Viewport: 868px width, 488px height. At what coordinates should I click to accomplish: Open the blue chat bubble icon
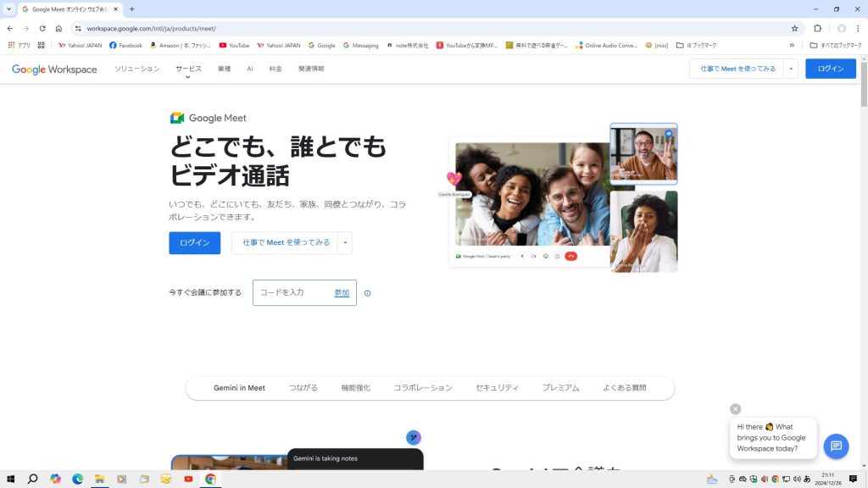pyautogui.click(x=835, y=446)
